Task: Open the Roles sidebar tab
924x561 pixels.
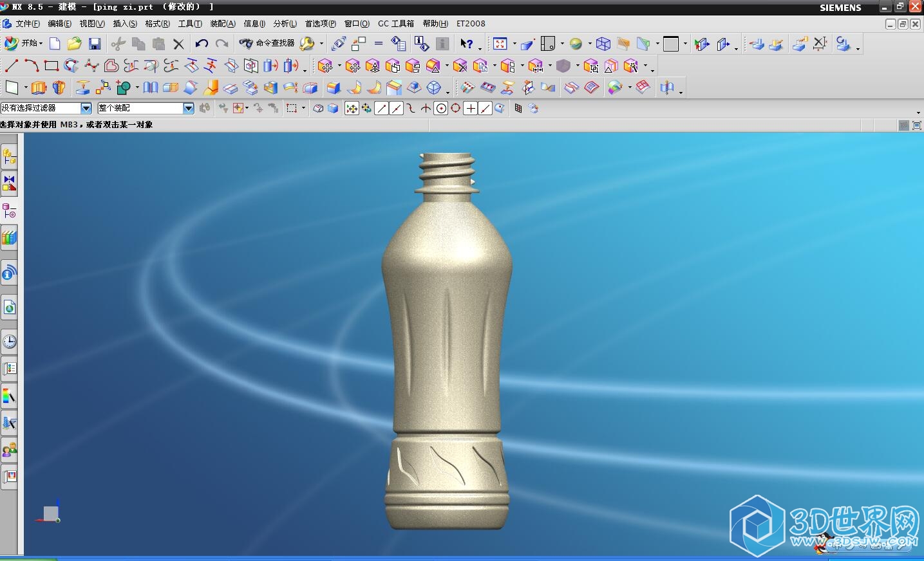Action: 9,450
